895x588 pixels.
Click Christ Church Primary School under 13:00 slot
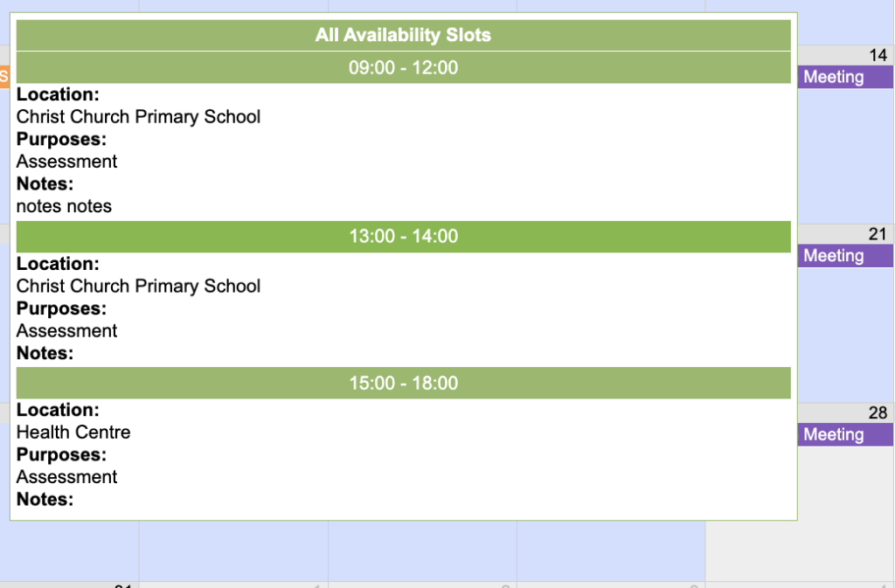(138, 286)
